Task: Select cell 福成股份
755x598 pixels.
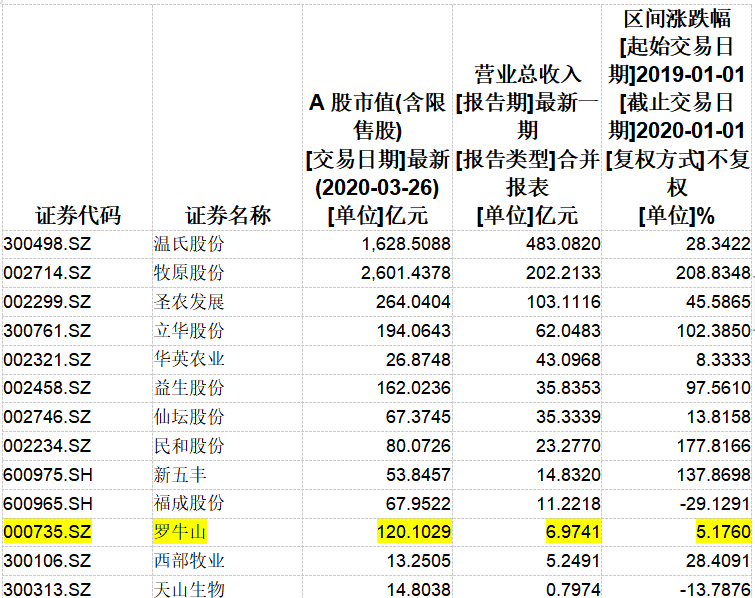Action: [228, 504]
